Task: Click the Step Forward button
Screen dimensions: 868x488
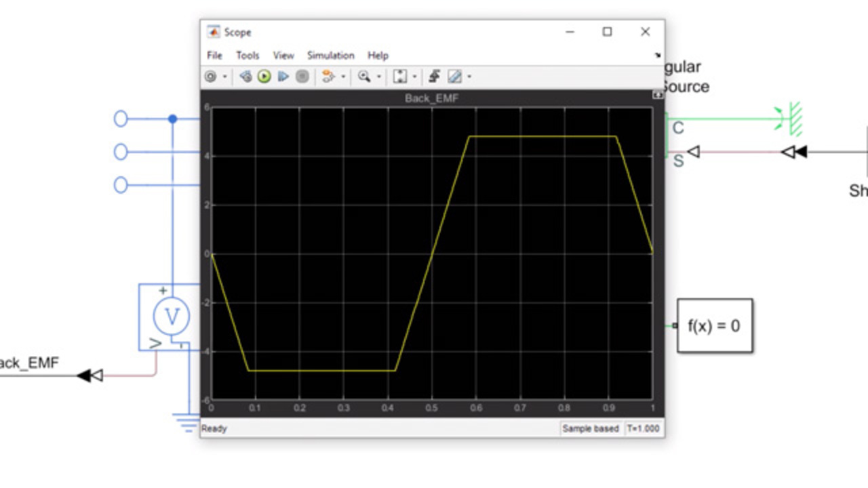Action: pos(283,77)
